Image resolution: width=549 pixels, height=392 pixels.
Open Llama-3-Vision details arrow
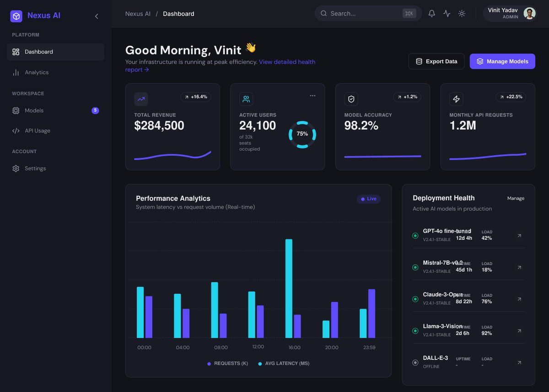coord(519,331)
